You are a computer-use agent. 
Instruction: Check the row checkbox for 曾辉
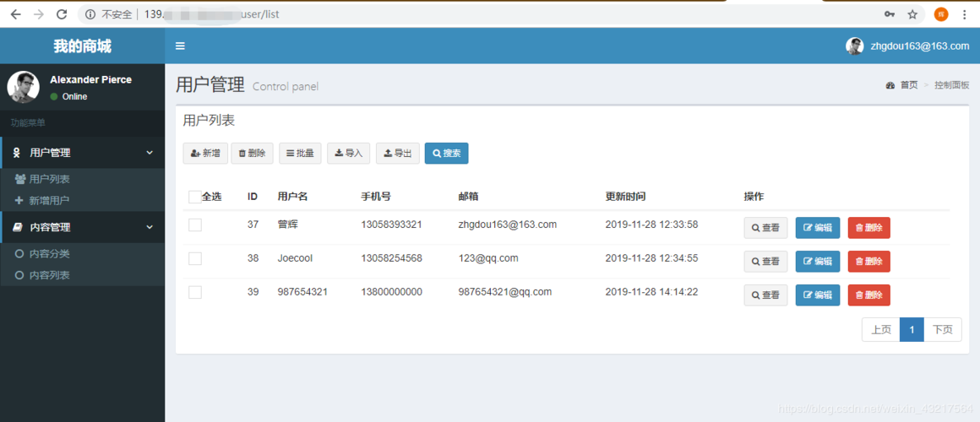pyautogui.click(x=195, y=225)
